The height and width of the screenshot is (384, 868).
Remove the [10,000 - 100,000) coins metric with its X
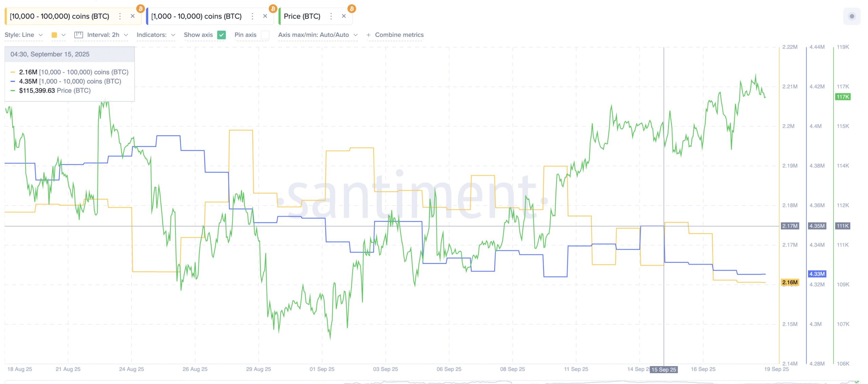[x=132, y=16]
